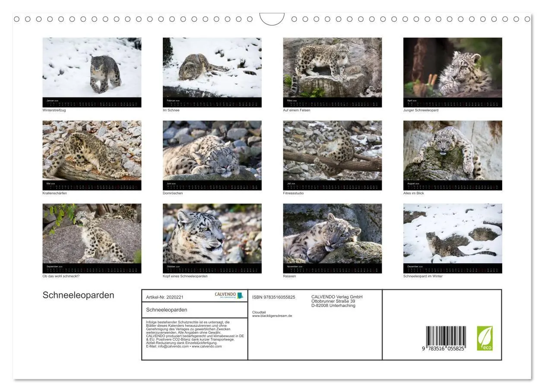544x392 pixels.
Task: Click the caption 'Junger Schneeleopard'
Action: [421, 110]
